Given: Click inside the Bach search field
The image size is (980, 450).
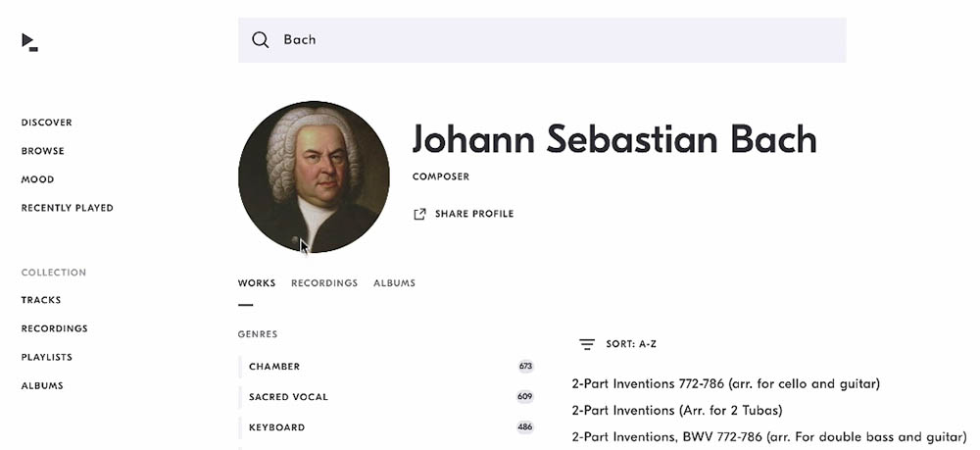Looking at the screenshot, I should coord(542,40).
